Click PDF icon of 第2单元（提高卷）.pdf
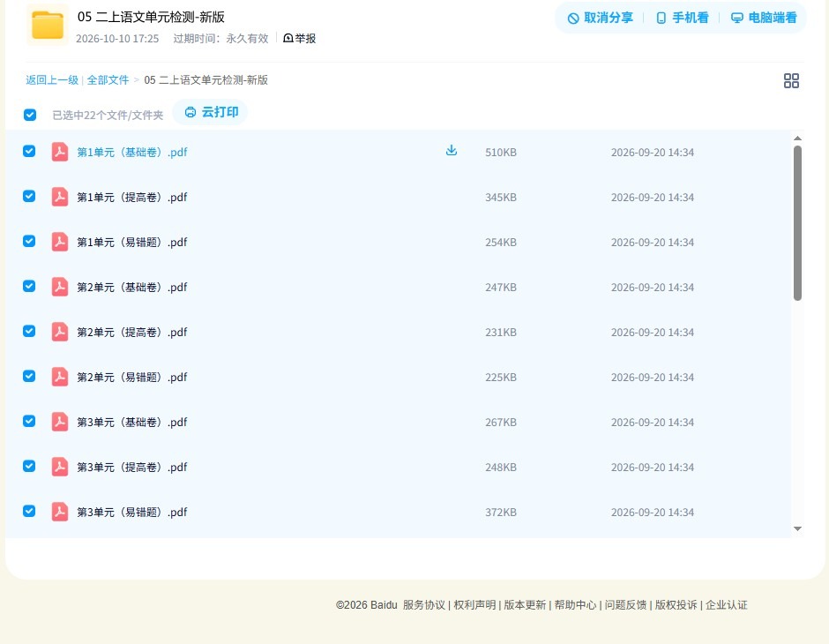 (x=60, y=332)
